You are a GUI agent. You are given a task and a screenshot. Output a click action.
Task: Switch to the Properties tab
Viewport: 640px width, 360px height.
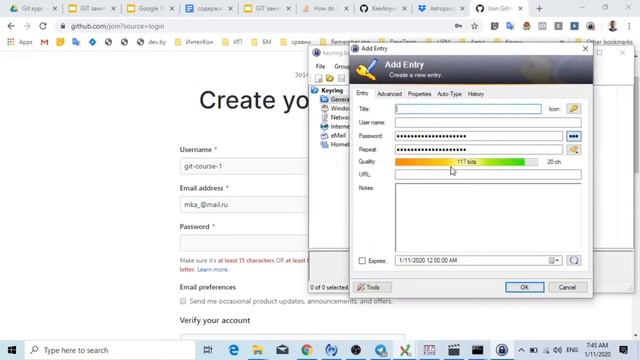(x=419, y=94)
